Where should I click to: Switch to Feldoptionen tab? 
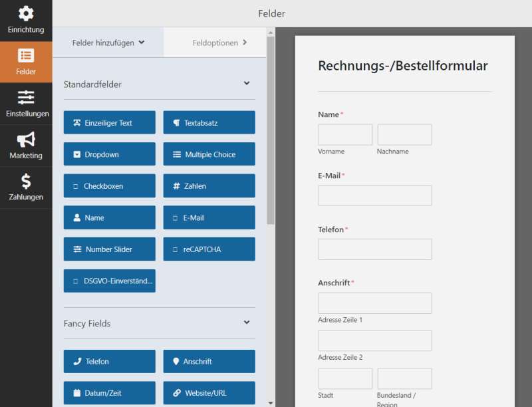(215, 43)
